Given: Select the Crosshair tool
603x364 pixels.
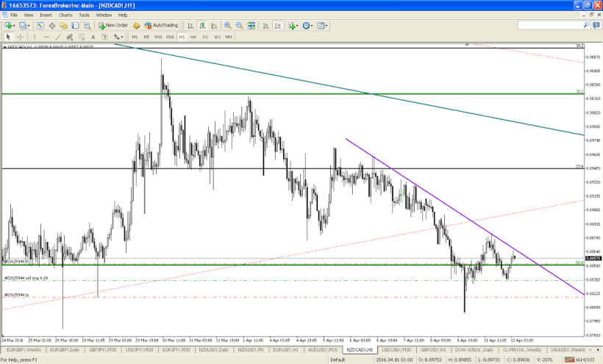Looking at the screenshot, I should [21, 36].
